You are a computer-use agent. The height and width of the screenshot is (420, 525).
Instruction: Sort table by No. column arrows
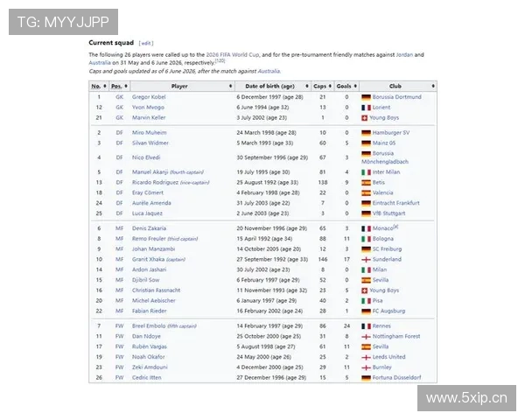coord(105,86)
